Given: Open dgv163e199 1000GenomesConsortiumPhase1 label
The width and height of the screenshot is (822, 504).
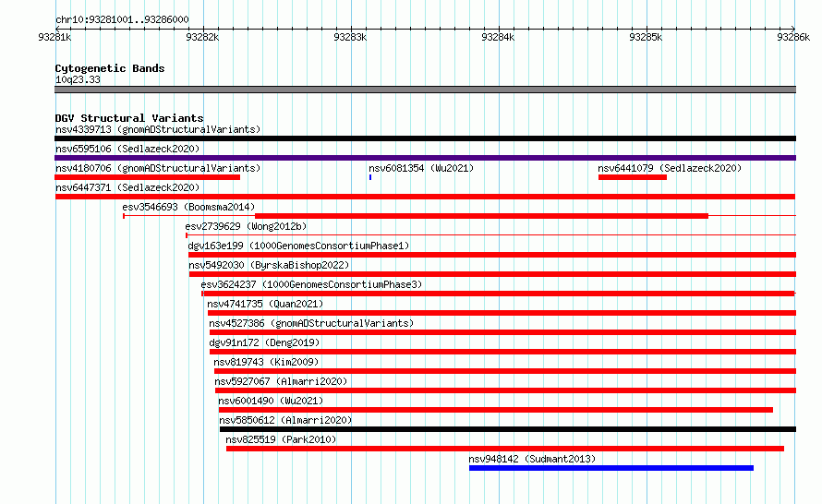Looking at the screenshot, I should (x=298, y=246).
